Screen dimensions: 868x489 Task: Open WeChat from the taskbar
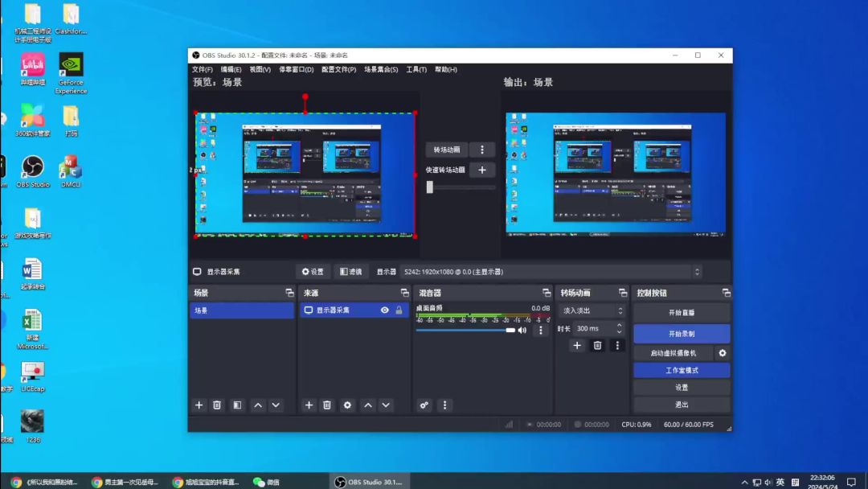(x=266, y=482)
